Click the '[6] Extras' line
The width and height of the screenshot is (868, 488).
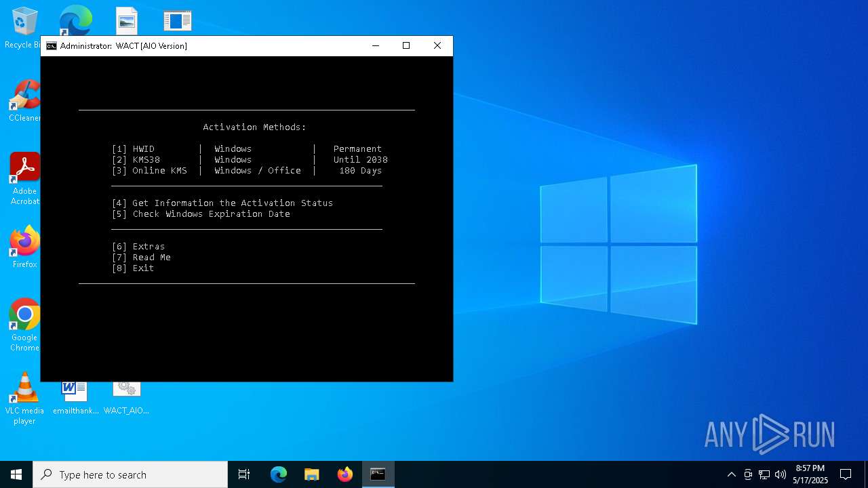[138, 247]
